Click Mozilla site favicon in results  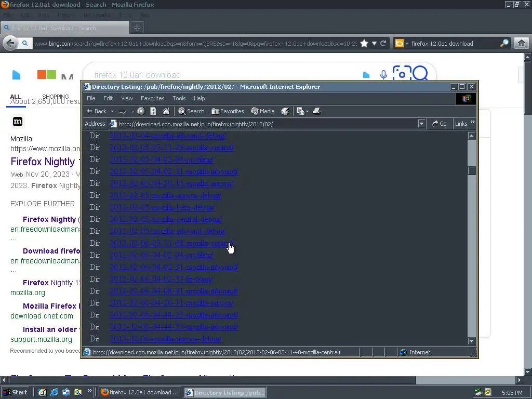(x=18, y=122)
